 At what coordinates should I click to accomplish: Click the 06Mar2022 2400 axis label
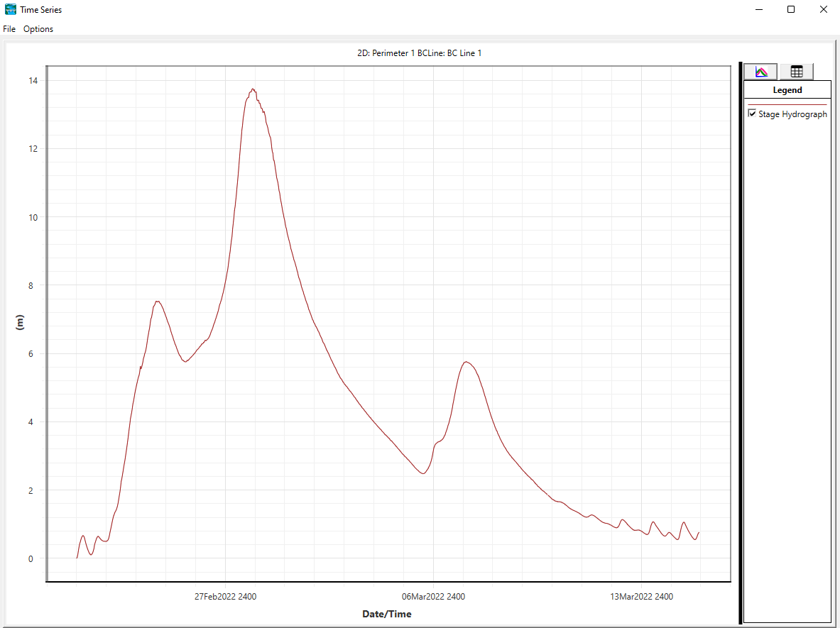[x=434, y=597]
